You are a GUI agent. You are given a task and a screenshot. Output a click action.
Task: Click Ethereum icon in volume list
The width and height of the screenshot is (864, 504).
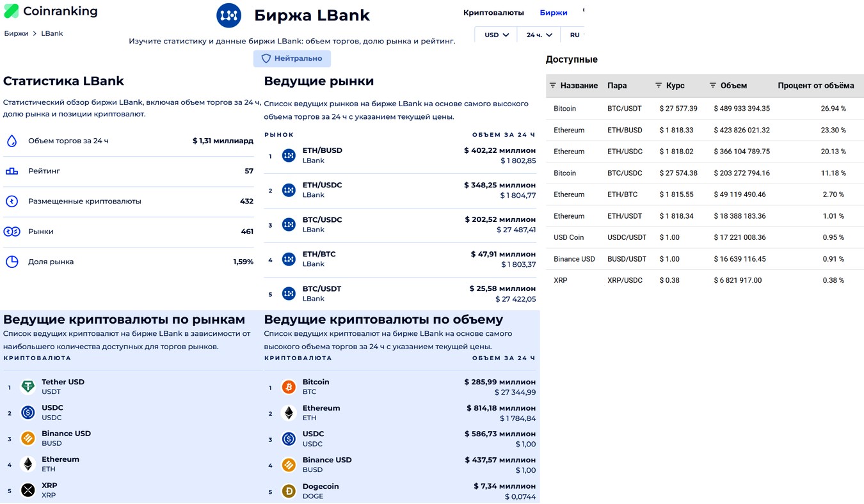coord(289,413)
